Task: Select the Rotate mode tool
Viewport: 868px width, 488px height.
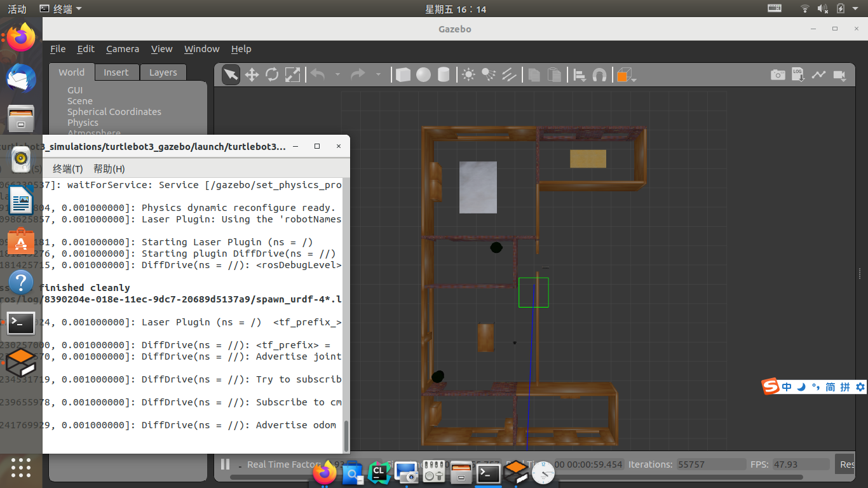Action: pyautogui.click(x=272, y=74)
